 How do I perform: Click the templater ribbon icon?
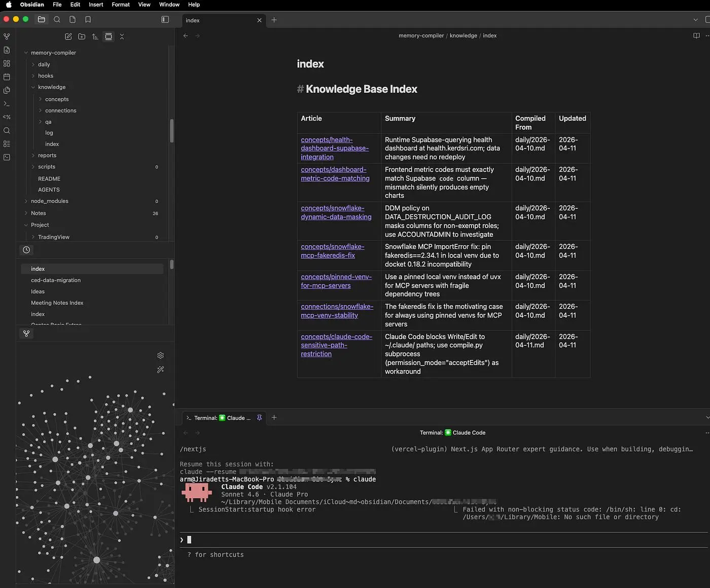point(7,117)
